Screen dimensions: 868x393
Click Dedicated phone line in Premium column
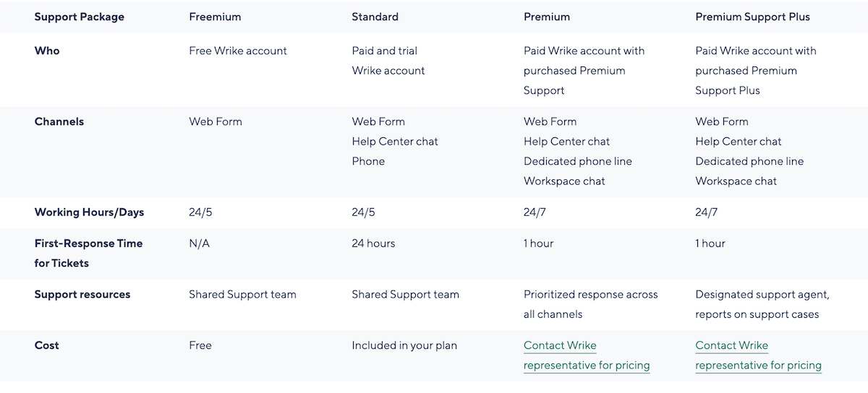[x=577, y=161]
